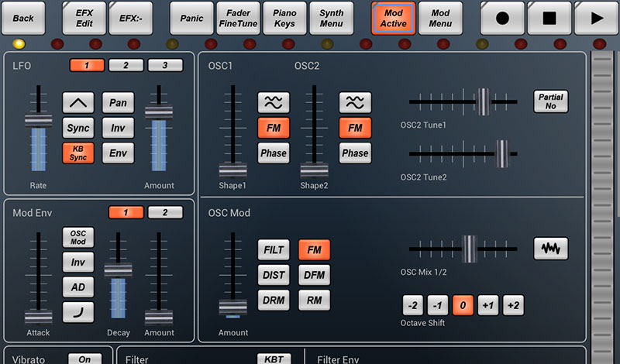Open the Mod Menu
The image size is (620, 364).
pyautogui.click(x=440, y=18)
